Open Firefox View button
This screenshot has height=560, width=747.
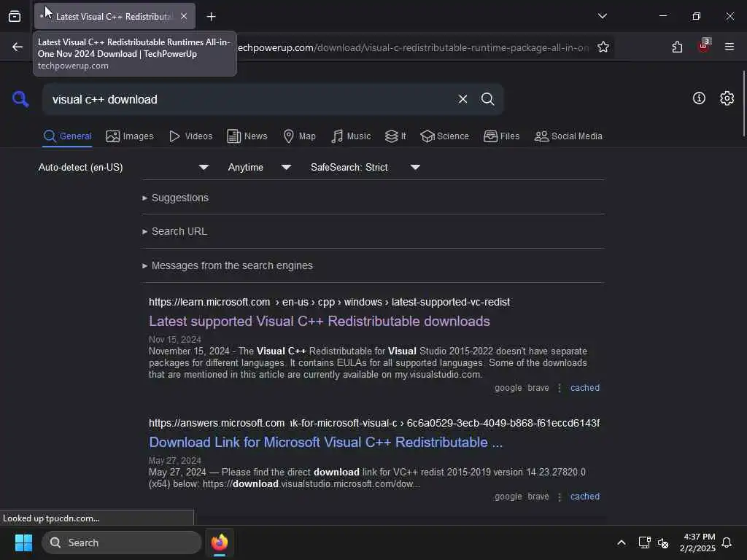tap(15, 17)
